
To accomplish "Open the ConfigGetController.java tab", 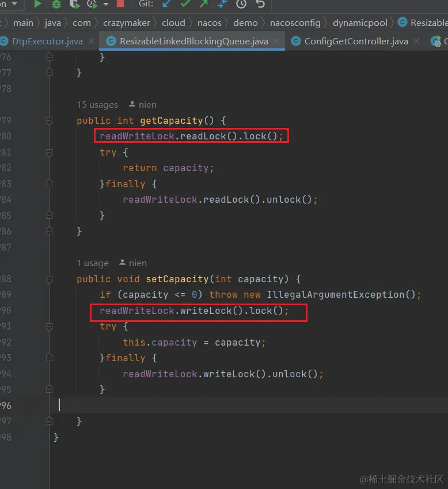I will coord(356,41).
